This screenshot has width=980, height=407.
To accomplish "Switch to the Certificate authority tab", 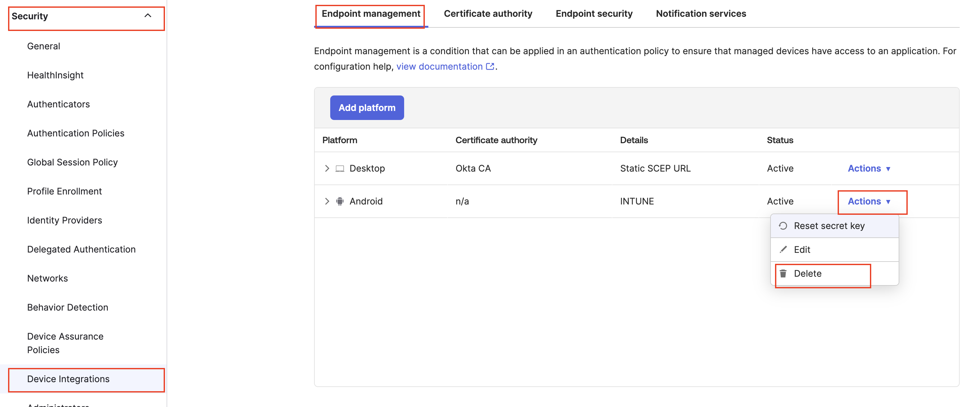I will (x=488, y=14).
